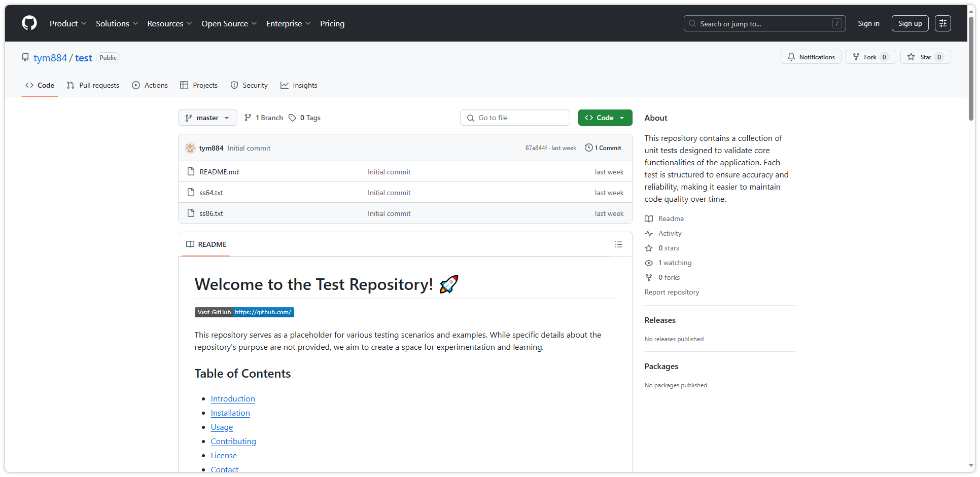
Task: View the 1 watching watchers
Action: pos(675,263)
